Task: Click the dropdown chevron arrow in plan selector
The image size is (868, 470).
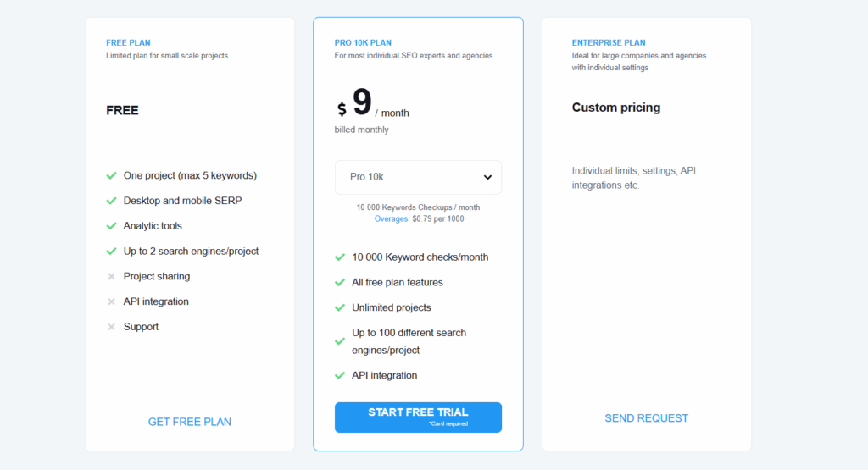Action: (487, 178)
